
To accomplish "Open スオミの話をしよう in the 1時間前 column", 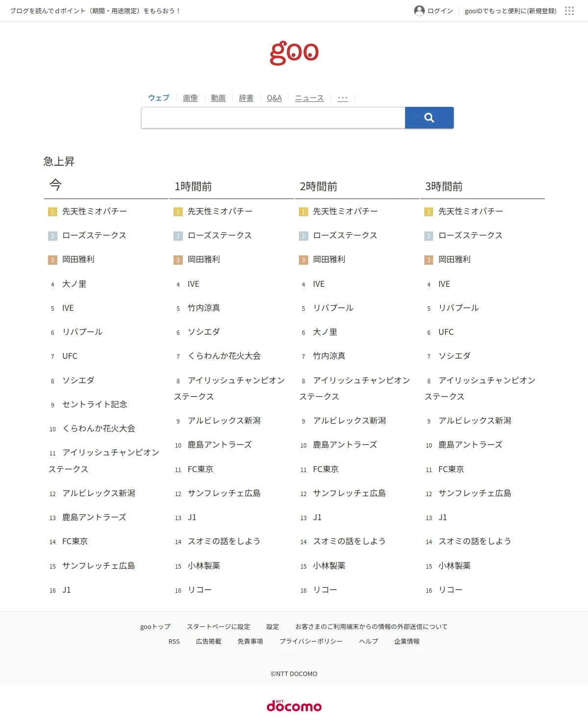I will click(x=224, y=541).
